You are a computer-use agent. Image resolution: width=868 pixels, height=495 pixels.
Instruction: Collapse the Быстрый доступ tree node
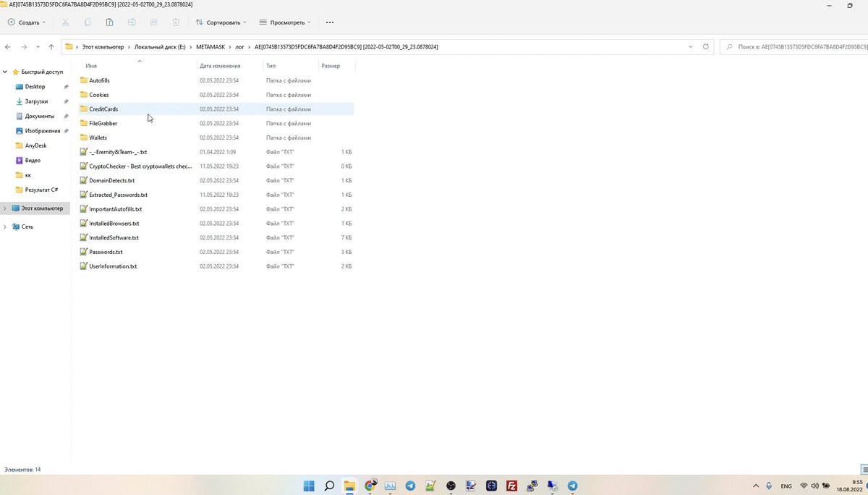point(6,72)
